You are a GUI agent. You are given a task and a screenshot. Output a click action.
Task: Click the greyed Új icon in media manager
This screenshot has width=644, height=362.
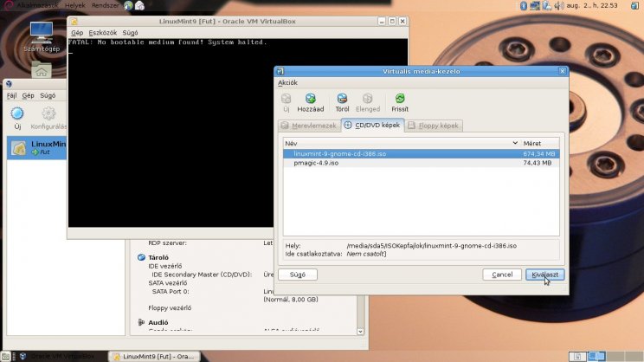point(287,99)
